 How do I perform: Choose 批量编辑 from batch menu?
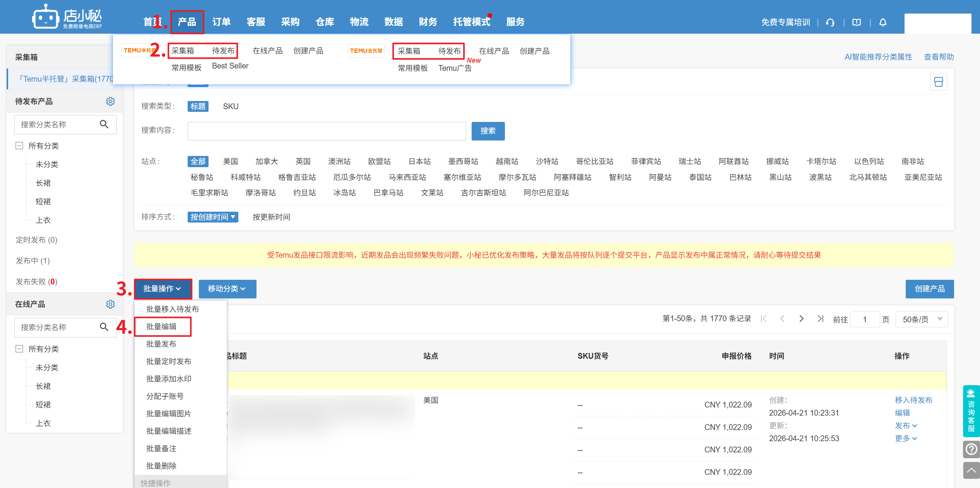[161, 327]
